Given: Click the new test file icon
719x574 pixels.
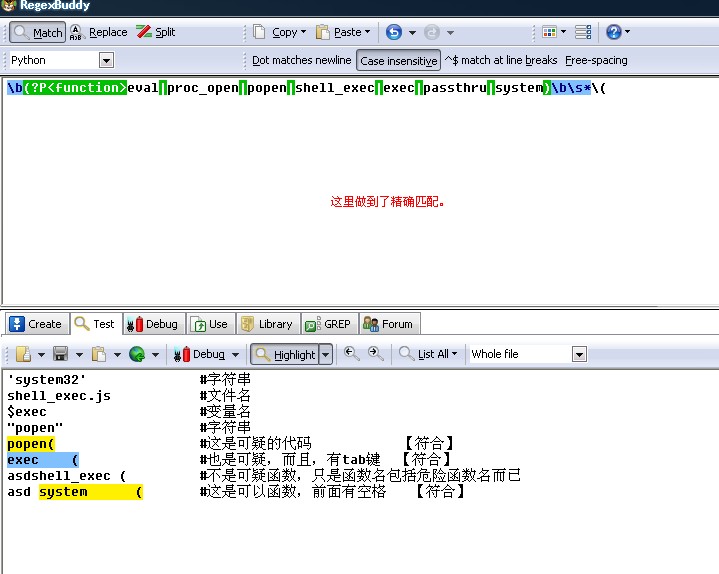Looking at the screenshot, I should click(x=23, y=354).
